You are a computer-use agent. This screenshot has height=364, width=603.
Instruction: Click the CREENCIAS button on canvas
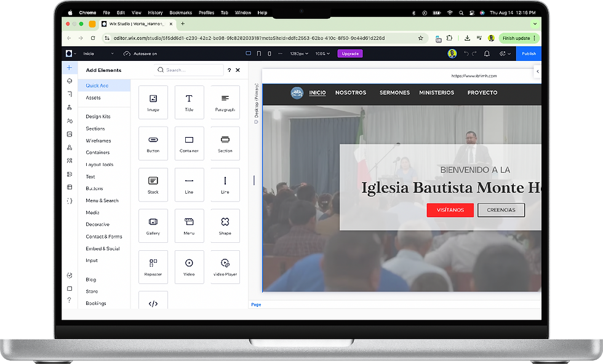[x=501, y=210]
